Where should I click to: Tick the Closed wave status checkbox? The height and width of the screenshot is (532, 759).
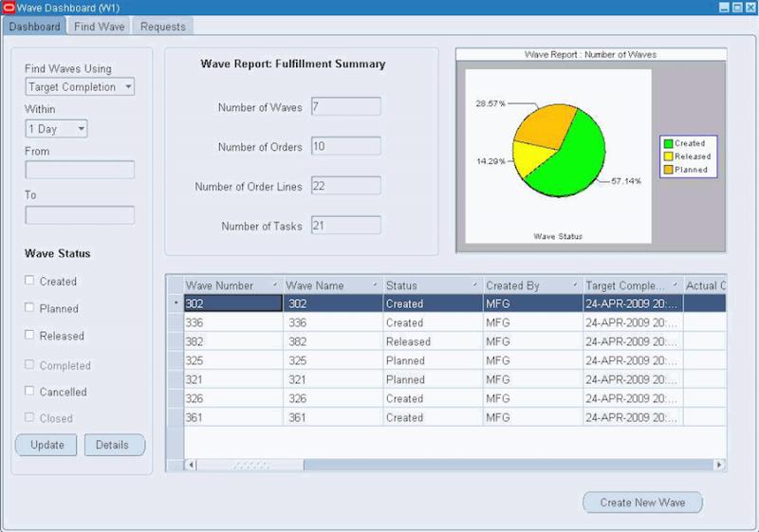29,417
